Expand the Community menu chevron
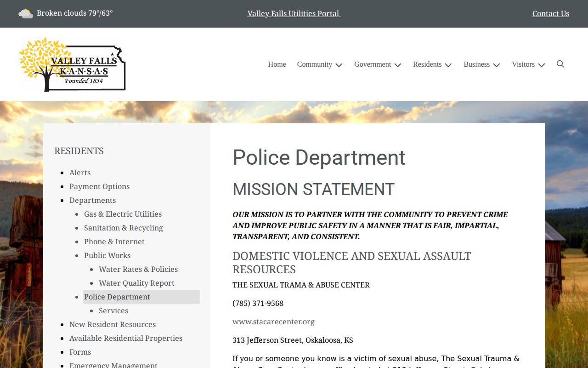Image resolution: width=588 pixels, height=368 pixels. pyautogui.click(x=339, y=65)
